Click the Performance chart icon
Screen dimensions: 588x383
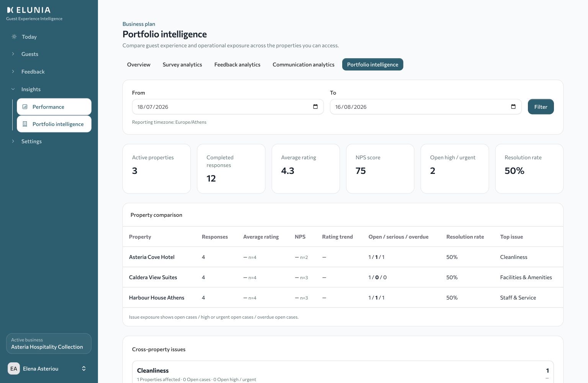[25, 107]
